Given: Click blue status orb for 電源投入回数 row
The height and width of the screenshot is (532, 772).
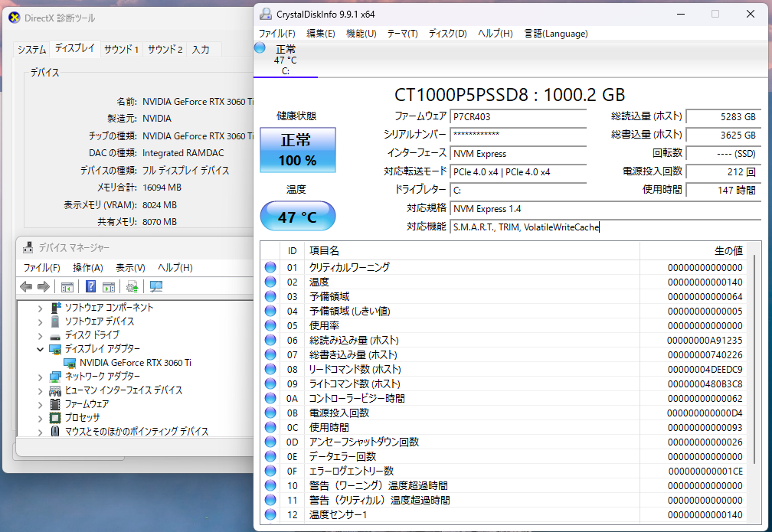Looking at the screenshot, I should pos(270,413).
